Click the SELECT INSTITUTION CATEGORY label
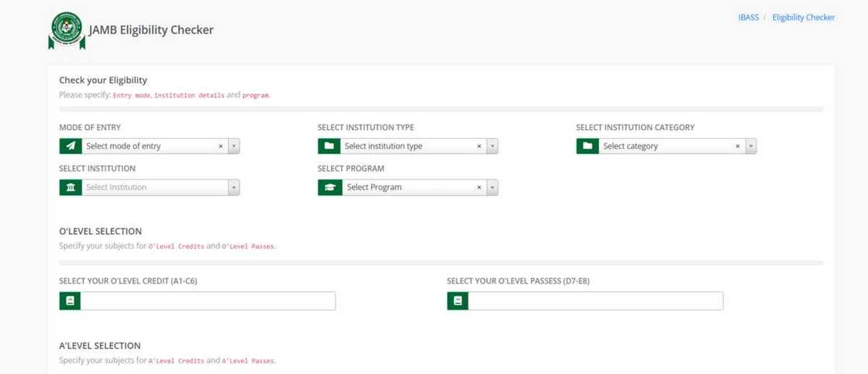 (635, 127)
